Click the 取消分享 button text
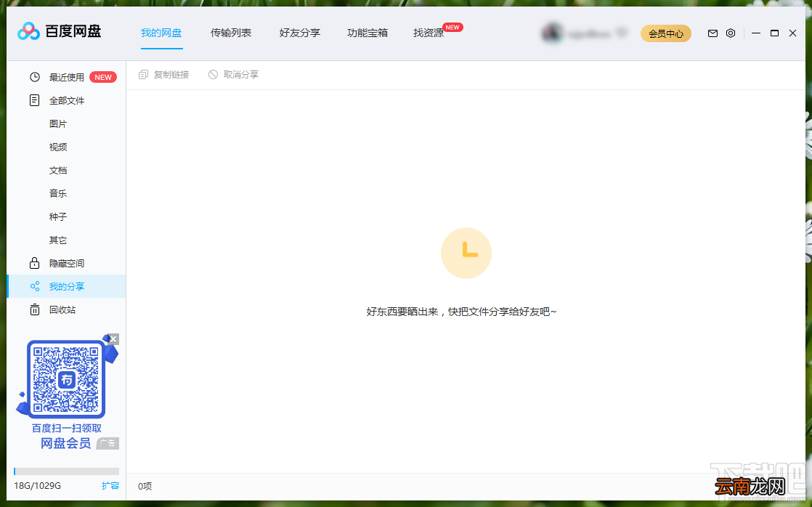812x507 pixels. pos(241,75)
